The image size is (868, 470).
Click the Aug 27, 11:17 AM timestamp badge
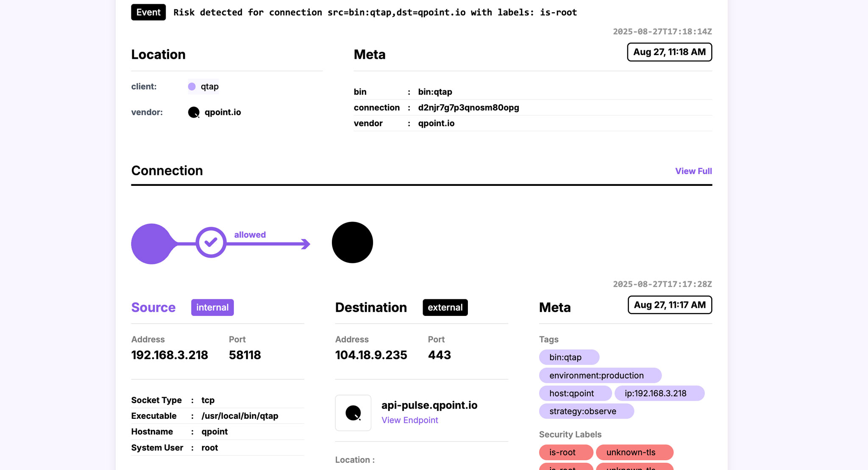coord(670,305)
